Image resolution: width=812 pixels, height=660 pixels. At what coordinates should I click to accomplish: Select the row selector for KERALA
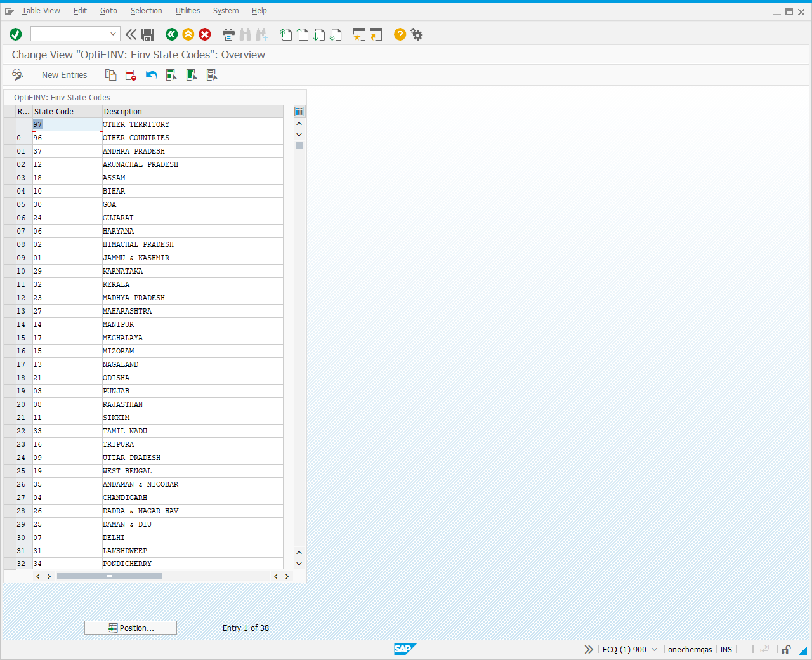click(x=10, y=284)
